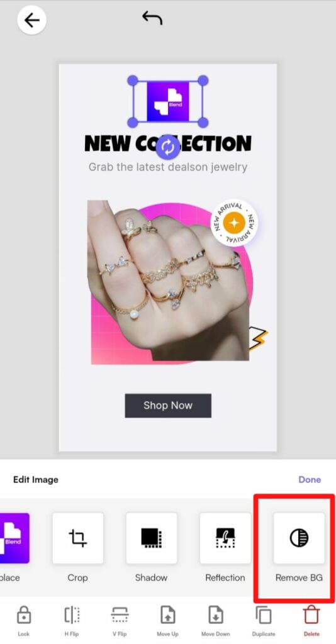The height and width of the screenshot is (644, 336).
Task: Click the purple rotate handle
Action: tap(168, 147)
